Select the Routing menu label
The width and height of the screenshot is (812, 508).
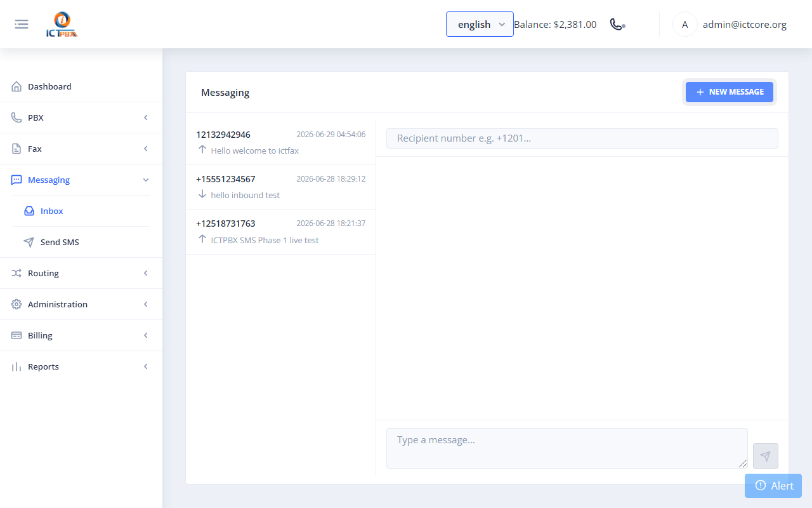[x=43, y=273]
